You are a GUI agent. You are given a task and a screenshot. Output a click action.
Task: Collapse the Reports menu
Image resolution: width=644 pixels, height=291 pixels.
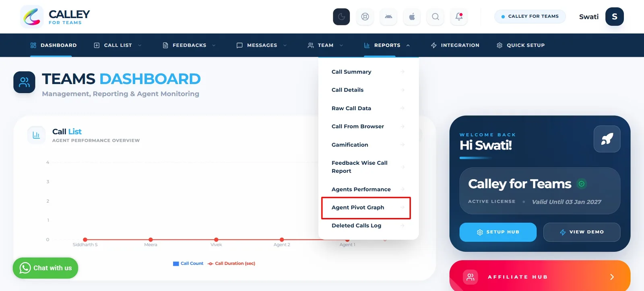point(387,45)
